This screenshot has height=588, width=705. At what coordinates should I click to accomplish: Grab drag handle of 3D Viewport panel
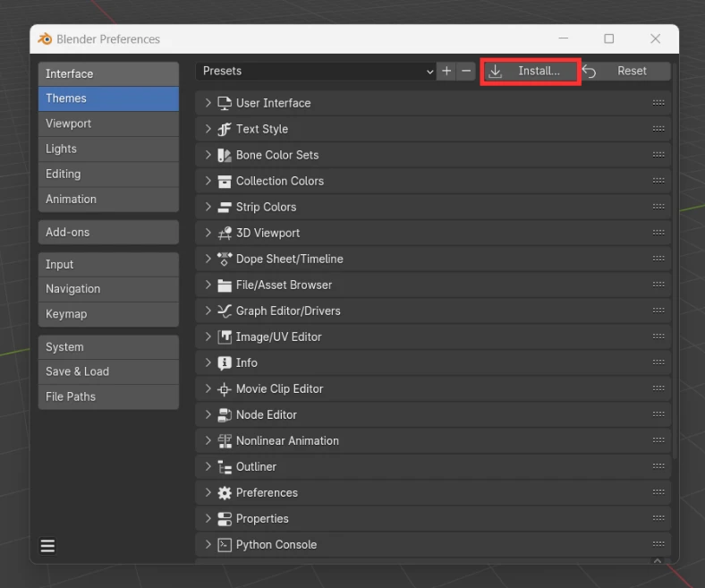click(658, 233)
